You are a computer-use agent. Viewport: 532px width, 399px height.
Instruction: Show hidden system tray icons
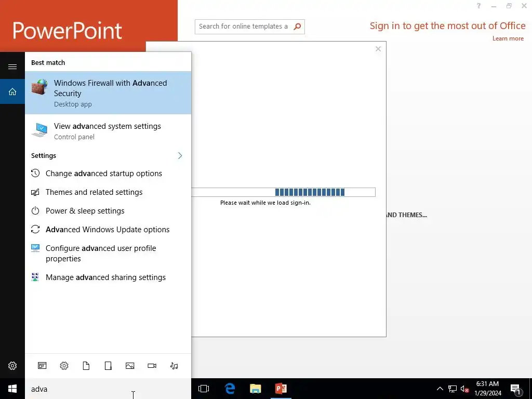(440, 389)
